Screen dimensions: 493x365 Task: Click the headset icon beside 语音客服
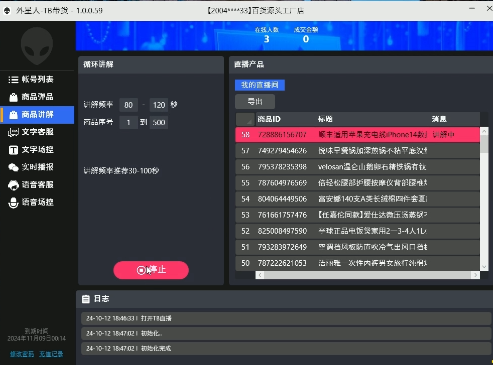(13, 185)
